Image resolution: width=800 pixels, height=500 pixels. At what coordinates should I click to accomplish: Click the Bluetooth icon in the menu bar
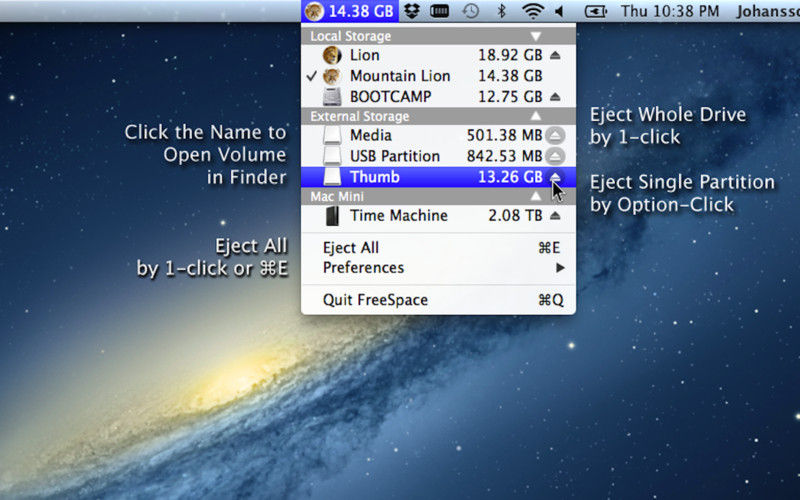click(502, 11)
